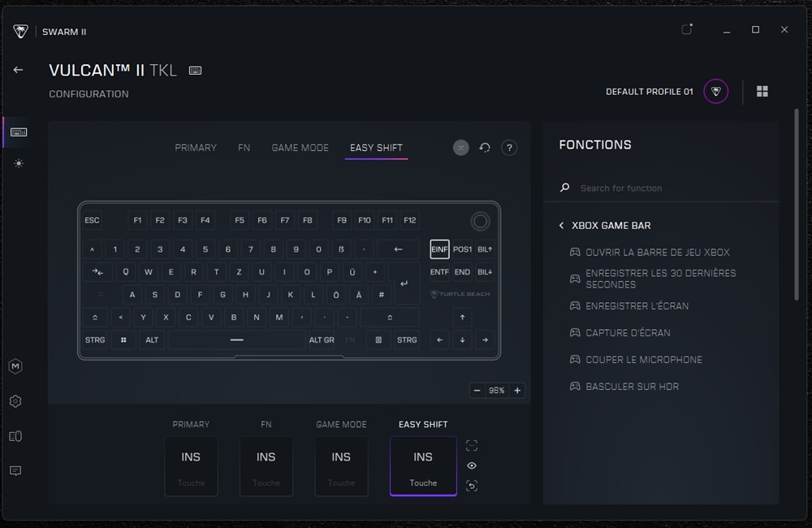The height and width of the screenshot is (528, 812).
Task: Click the reset/undo arrow icon above the keyboard
Action: click(x=485, y=147)
